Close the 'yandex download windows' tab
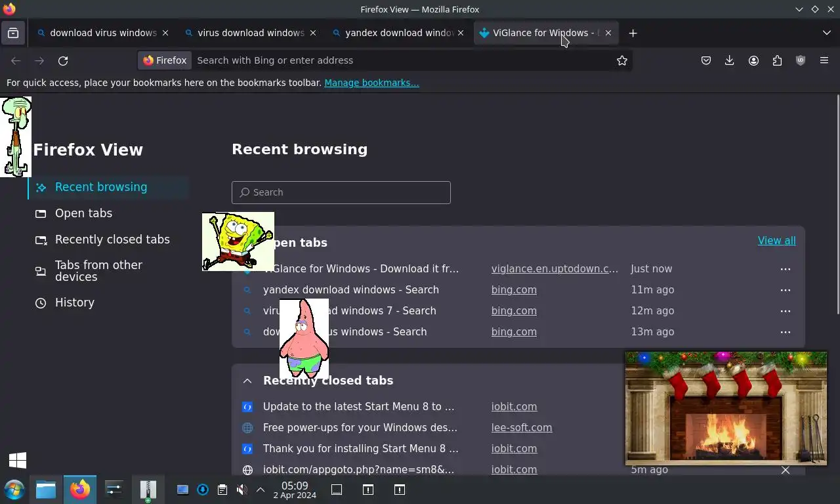The width and height of the screenshot is (840, 504). pyautogui.click(x=461, y=33)
